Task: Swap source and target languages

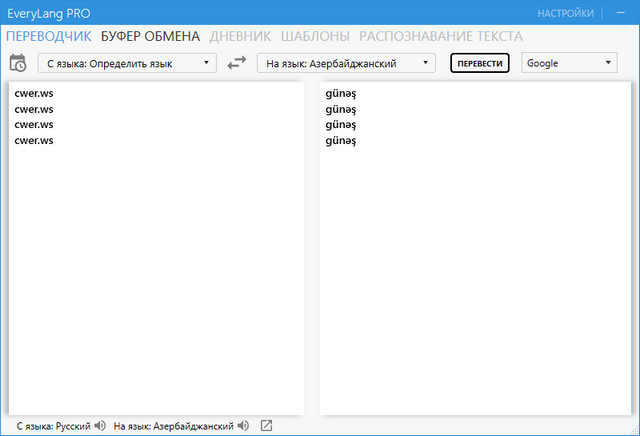Action: (x=236, y=63)
